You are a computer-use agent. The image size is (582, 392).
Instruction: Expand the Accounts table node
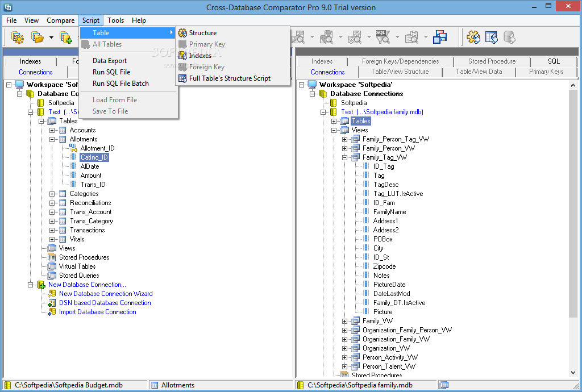[x=52, y=130]
